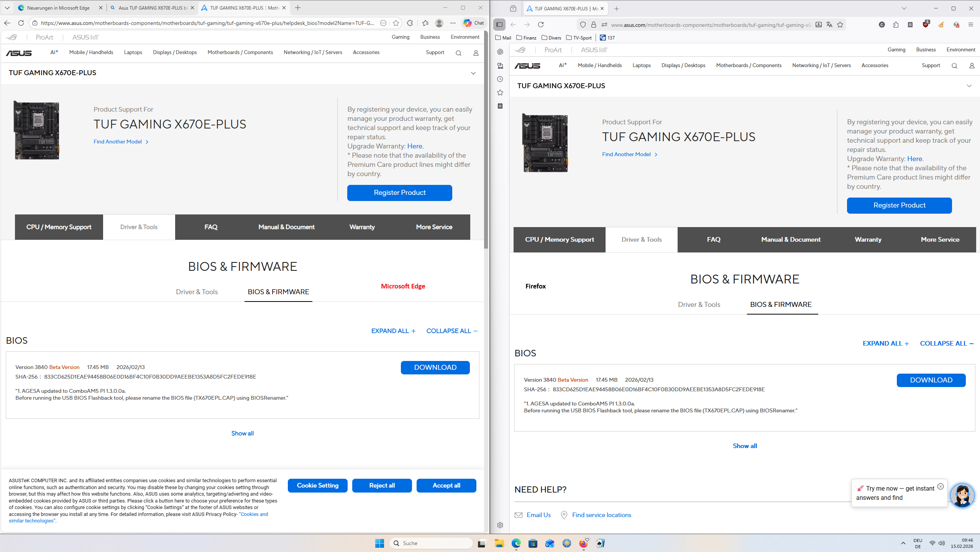
Task: Select Driver & Tools subtab in Edge
Action: point(197,292)
